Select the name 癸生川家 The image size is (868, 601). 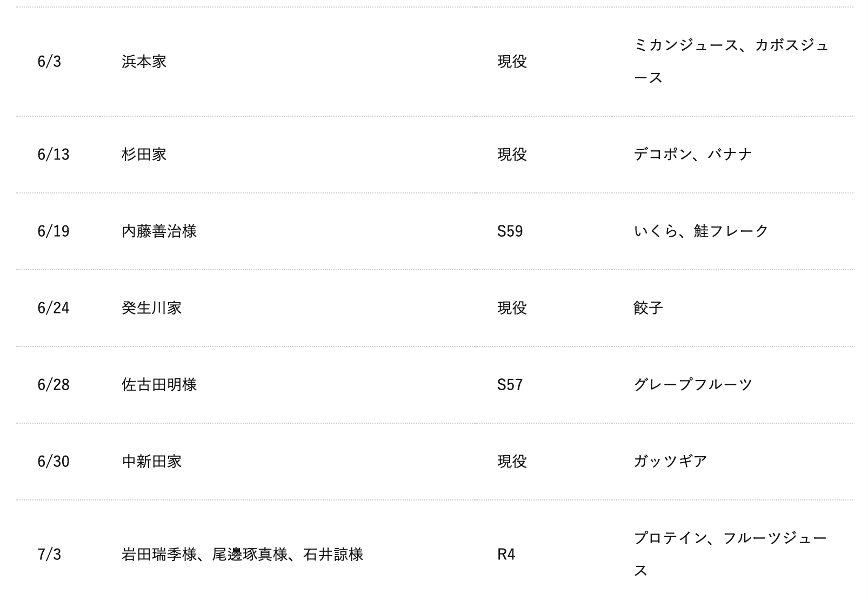[x=151, y=308]
